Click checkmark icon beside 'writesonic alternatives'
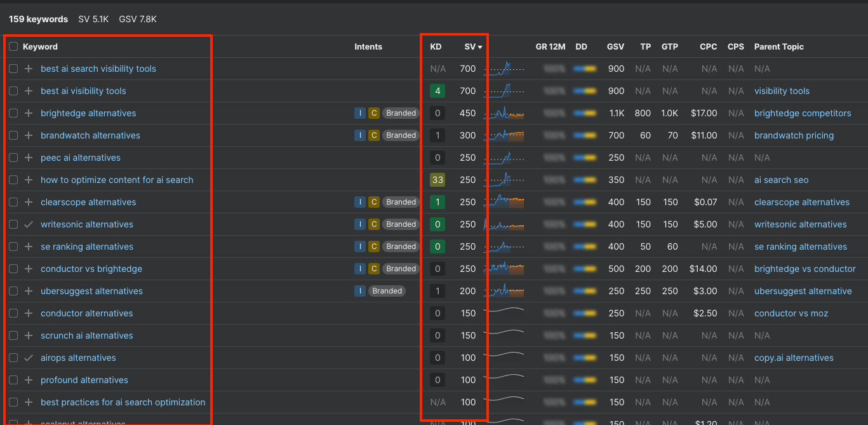868x425 pixels. coord(29,224)
